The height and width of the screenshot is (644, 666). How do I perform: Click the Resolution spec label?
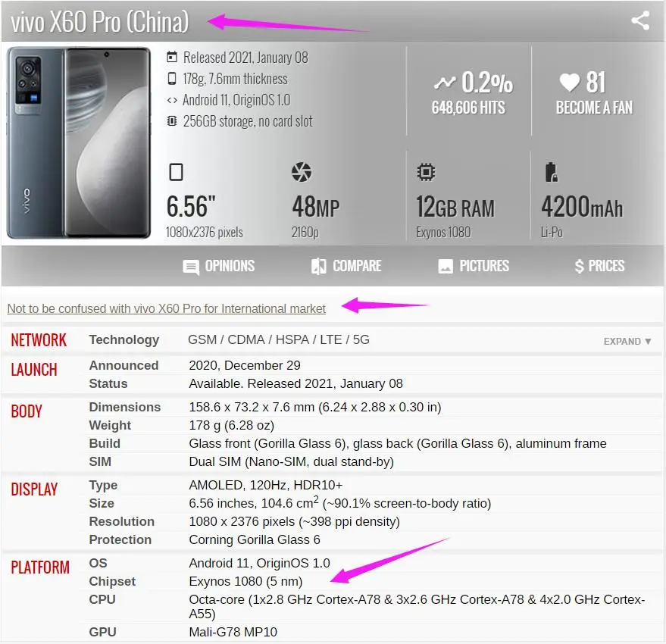click(121, 522)
